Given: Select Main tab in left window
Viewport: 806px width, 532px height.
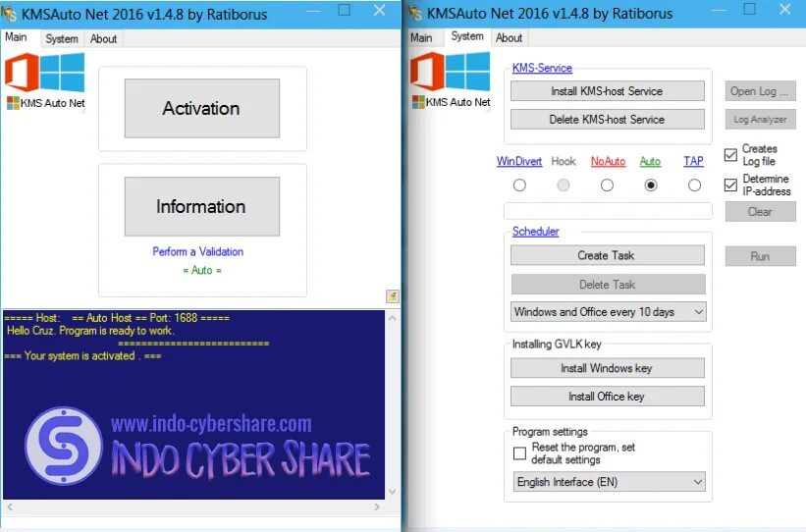Looking at the screenshot, I should (16, 37).
